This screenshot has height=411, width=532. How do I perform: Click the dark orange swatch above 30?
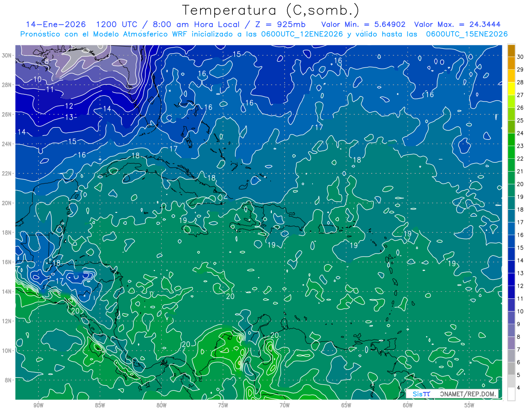tap(511, 51)
